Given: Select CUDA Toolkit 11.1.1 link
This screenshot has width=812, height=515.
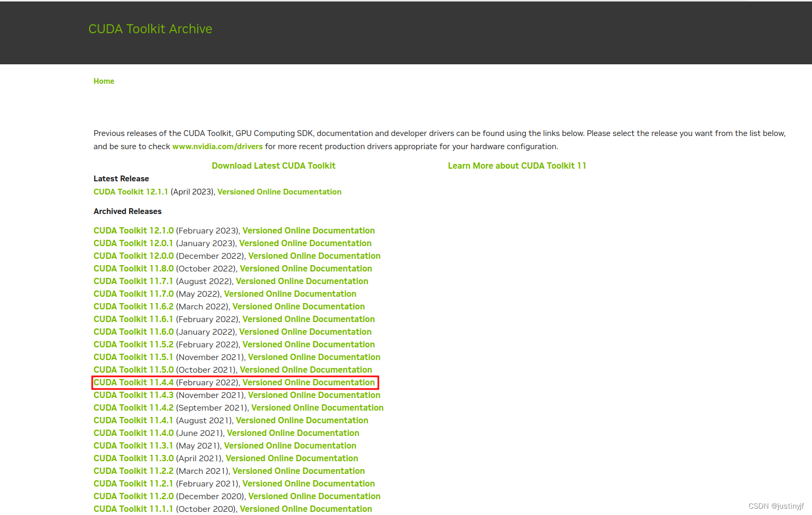Looking at the screenshot, I should pos(133,509).
